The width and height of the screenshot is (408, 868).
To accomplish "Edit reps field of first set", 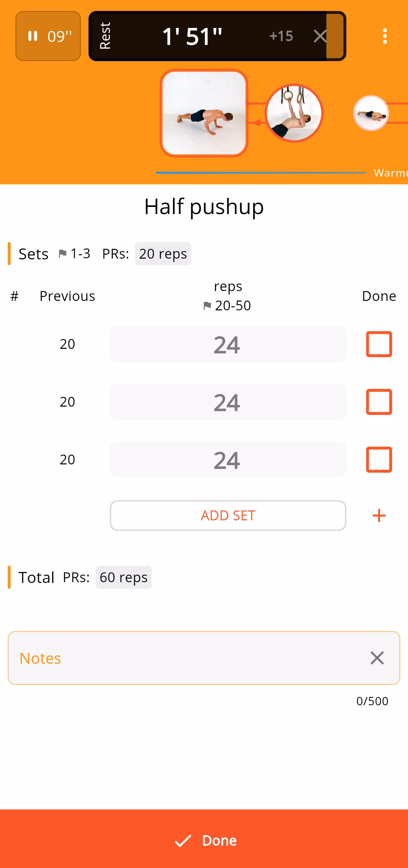I will [228, 344].
